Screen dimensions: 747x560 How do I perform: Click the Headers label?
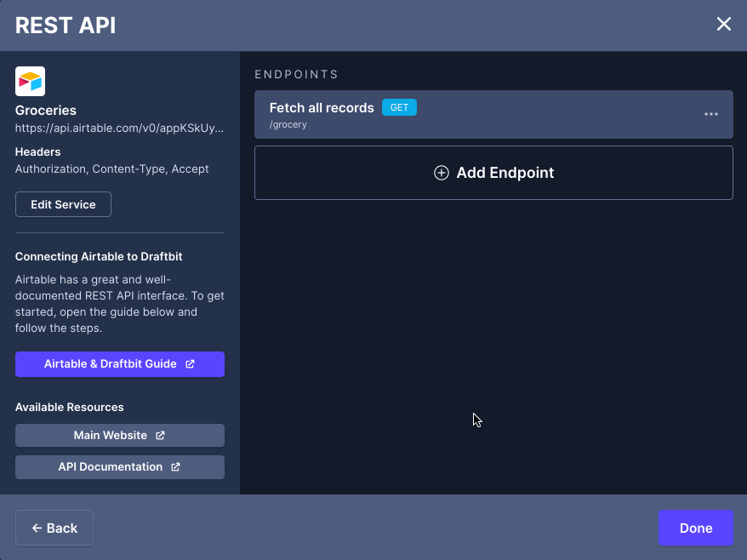click(37, 152)
